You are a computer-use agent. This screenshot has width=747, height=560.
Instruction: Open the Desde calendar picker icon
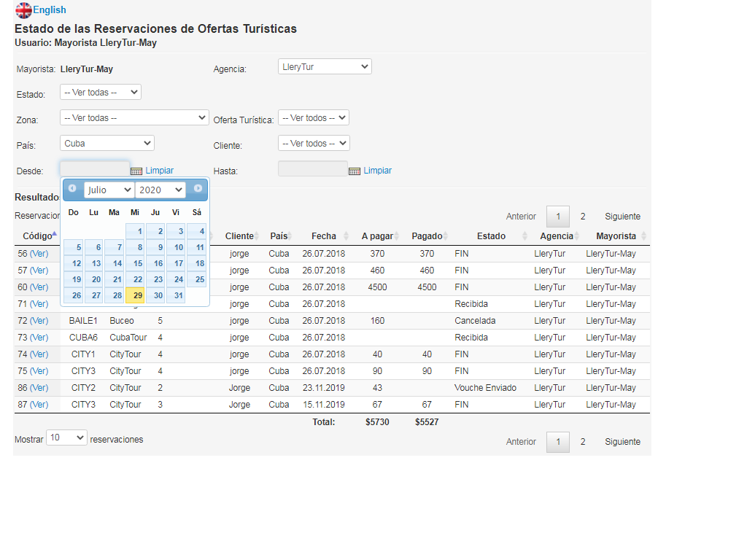136,171
